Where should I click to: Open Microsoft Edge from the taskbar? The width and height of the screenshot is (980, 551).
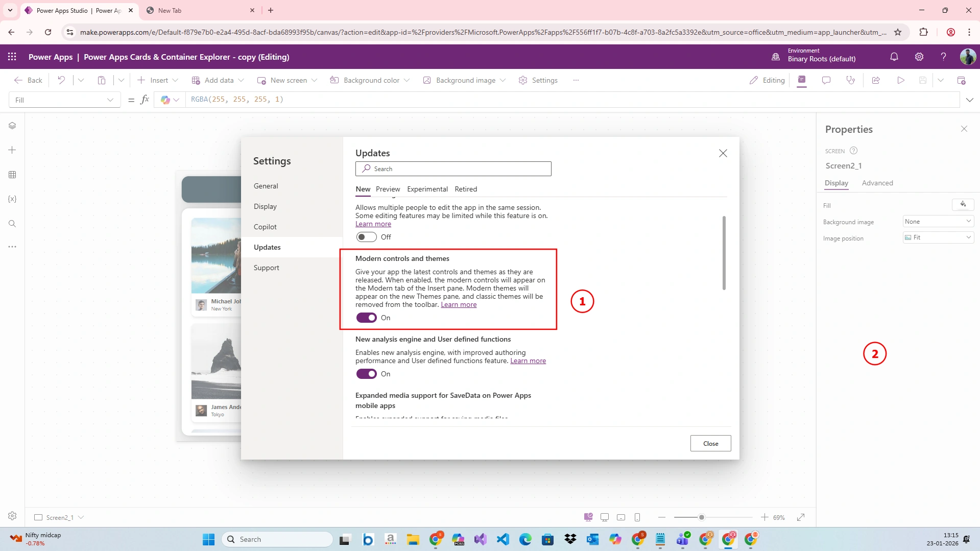[x=525, y=539]
